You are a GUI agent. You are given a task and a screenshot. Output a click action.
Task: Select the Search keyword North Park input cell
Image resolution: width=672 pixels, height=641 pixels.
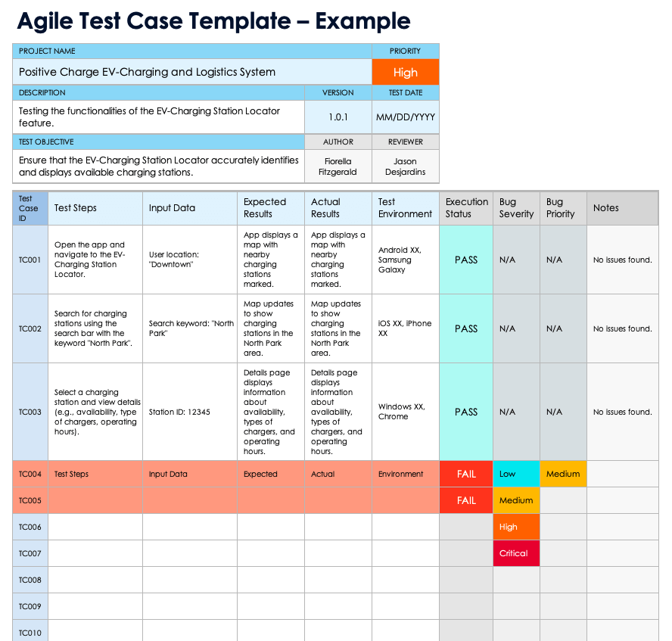click(190, 328)
